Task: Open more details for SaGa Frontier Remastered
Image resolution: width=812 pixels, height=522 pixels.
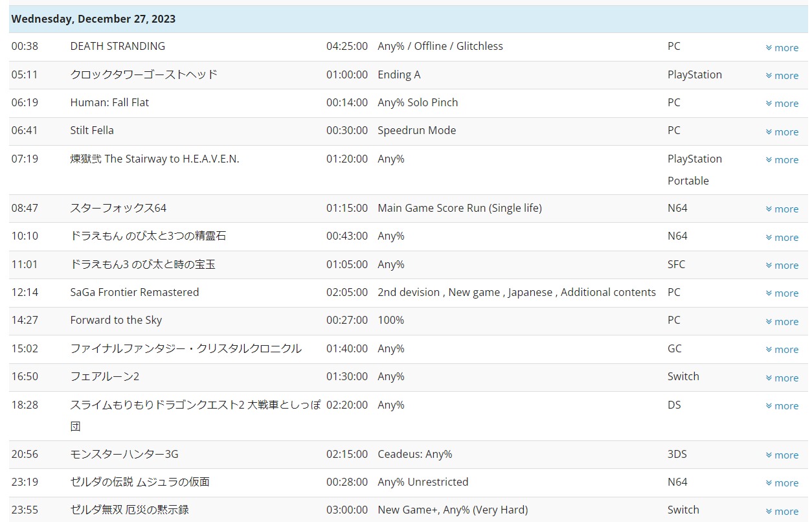Action: coord(782,293)
